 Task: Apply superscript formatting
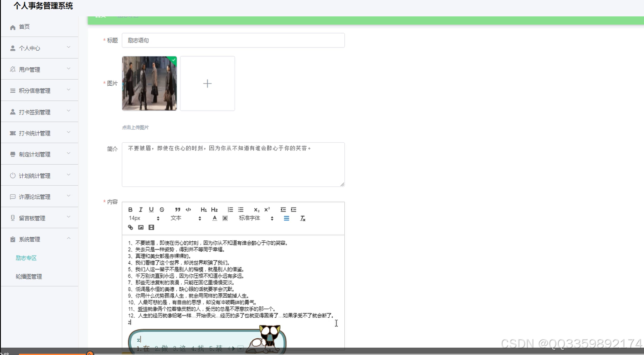click(x=267, y=210)
